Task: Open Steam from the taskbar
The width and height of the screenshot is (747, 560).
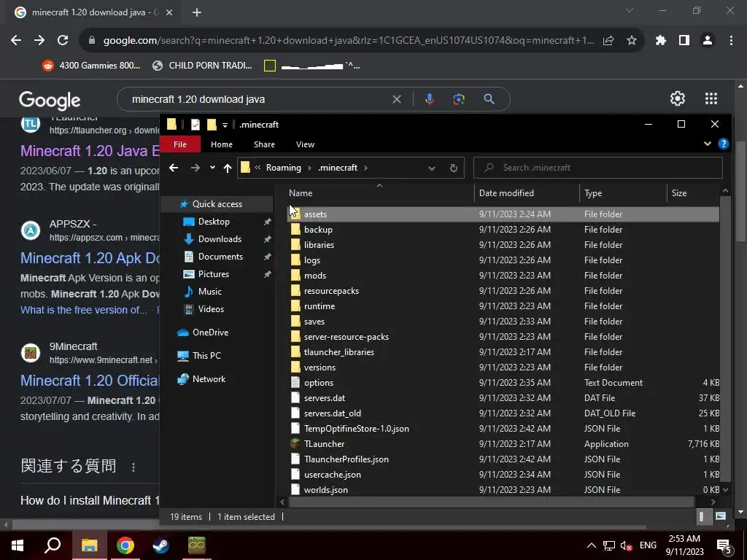Action: click(x=160, y=545)
